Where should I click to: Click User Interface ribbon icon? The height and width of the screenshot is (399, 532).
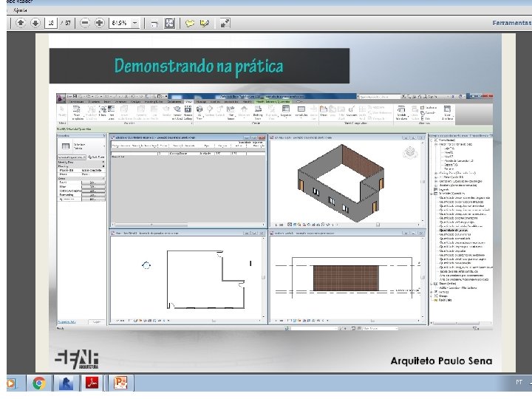448,112
